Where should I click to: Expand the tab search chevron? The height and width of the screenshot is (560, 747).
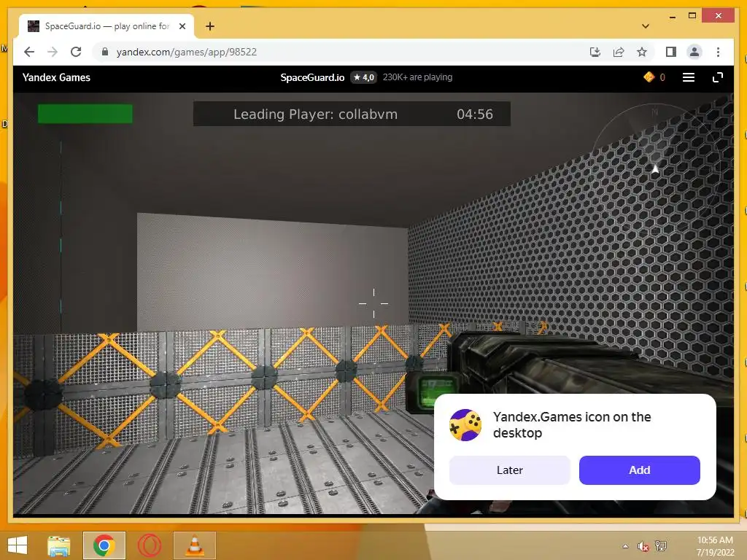coord(645,26)
